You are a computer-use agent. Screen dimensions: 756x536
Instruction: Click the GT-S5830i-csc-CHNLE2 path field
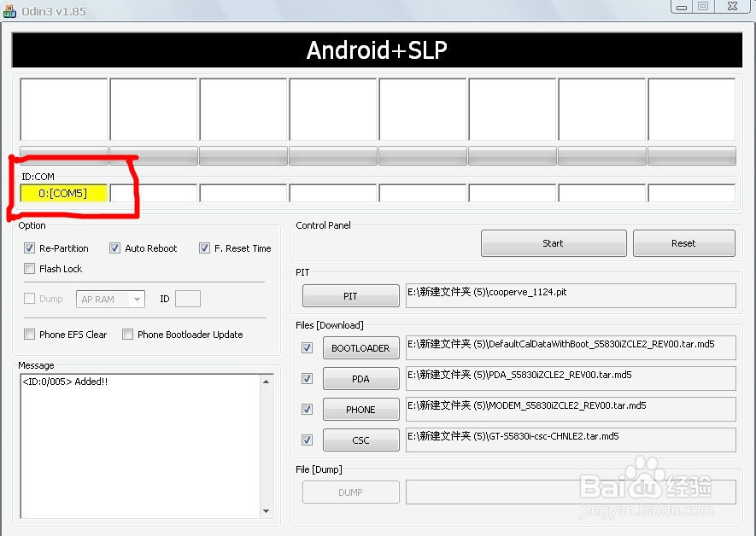571,440
